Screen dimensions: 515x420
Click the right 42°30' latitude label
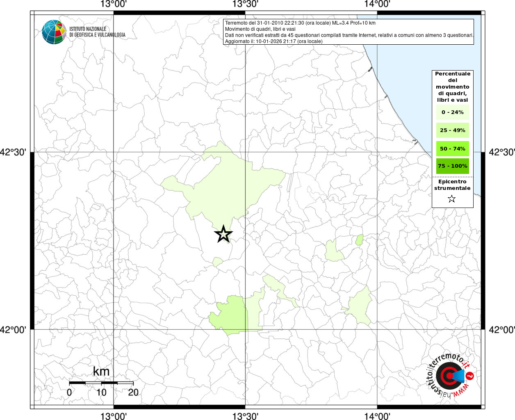501,152
